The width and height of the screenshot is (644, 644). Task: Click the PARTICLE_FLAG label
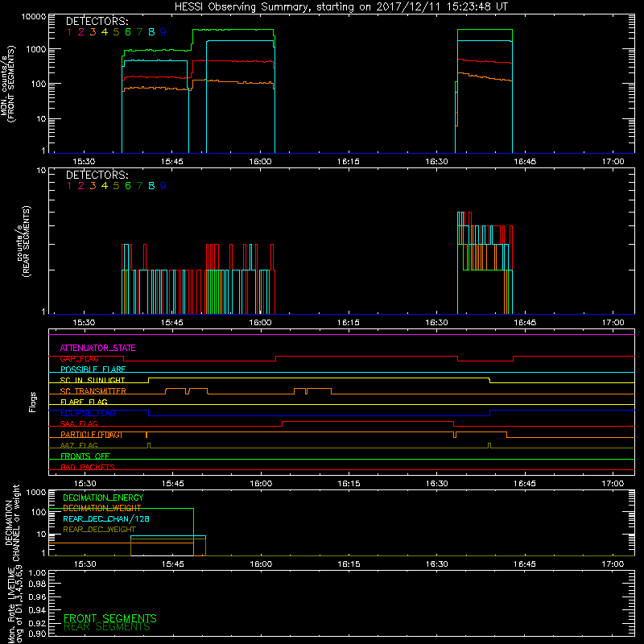click(91, 435)
